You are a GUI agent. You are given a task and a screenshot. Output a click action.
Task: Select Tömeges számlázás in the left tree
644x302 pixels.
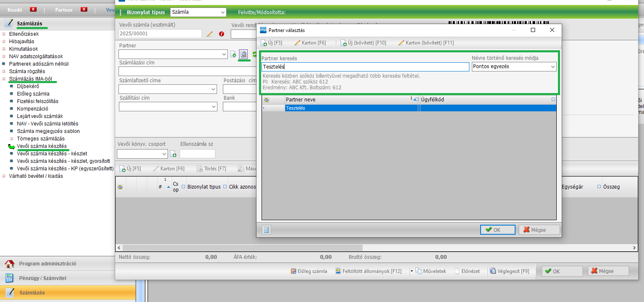pos(41,138)
